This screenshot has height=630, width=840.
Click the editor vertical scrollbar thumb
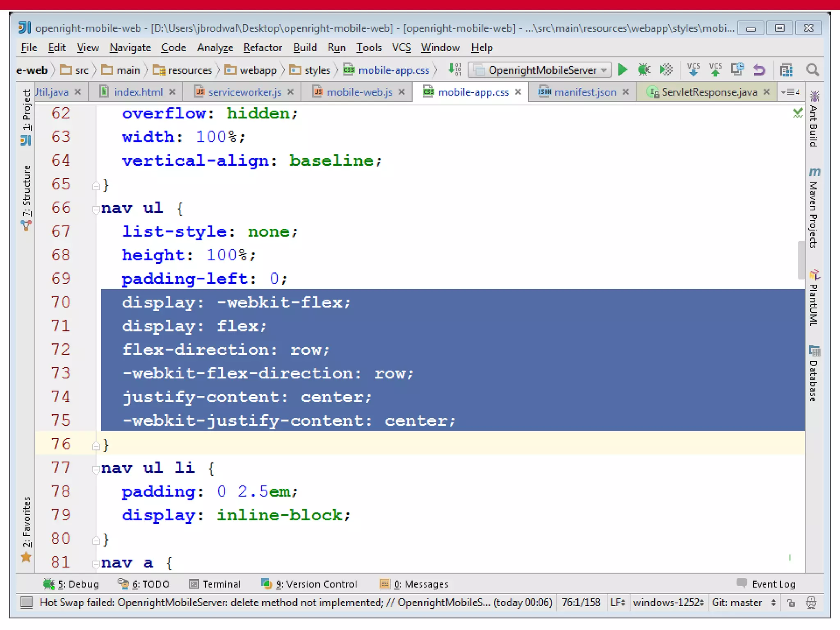[x=801, y=260]
